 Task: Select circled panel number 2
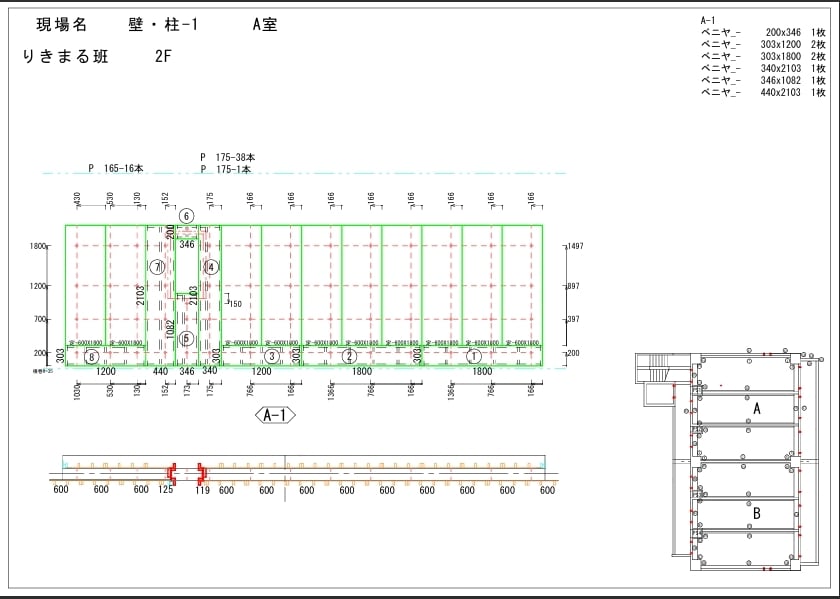pos(349,356)
